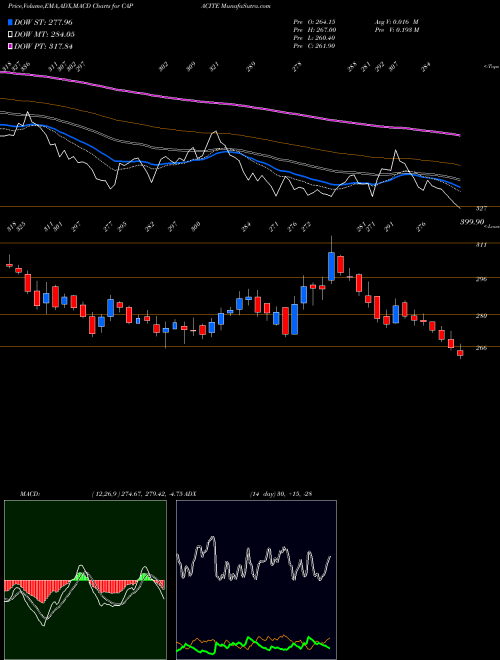Click the blue DOW ST legend swatch
Screen dimensions: 500x660
(10, 22)
